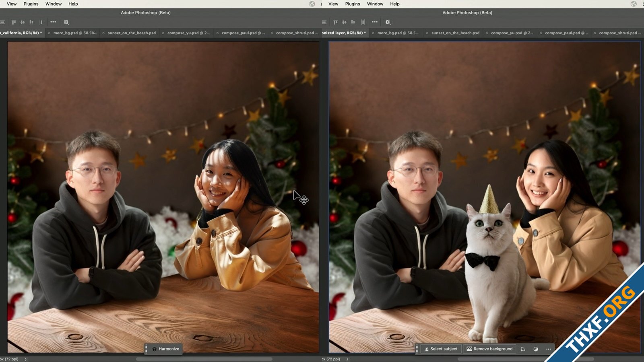This screenshot has height=362, width=644.
Task: Click Align vertical centers icon in left window
Action: pyautogui.click(x=23, y=22)
